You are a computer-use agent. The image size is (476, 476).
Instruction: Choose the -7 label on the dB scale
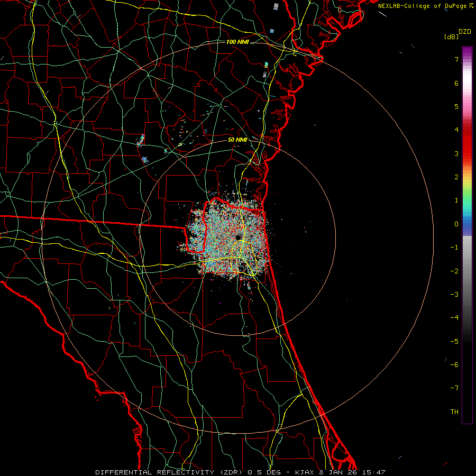coord(454,388)
